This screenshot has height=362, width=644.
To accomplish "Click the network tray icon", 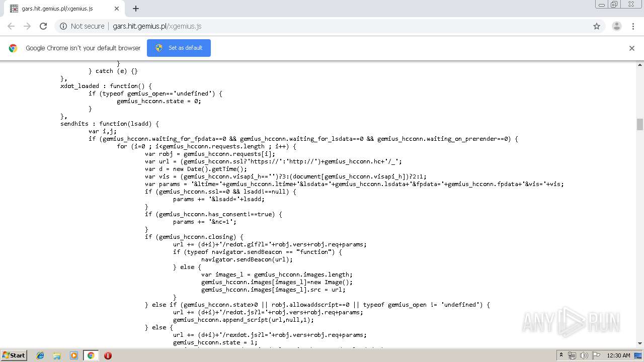I will pyautogui.click(x=572, y=355).
